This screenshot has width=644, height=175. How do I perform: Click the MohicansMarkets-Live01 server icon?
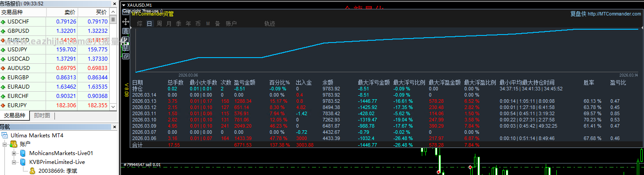[23, 153]
